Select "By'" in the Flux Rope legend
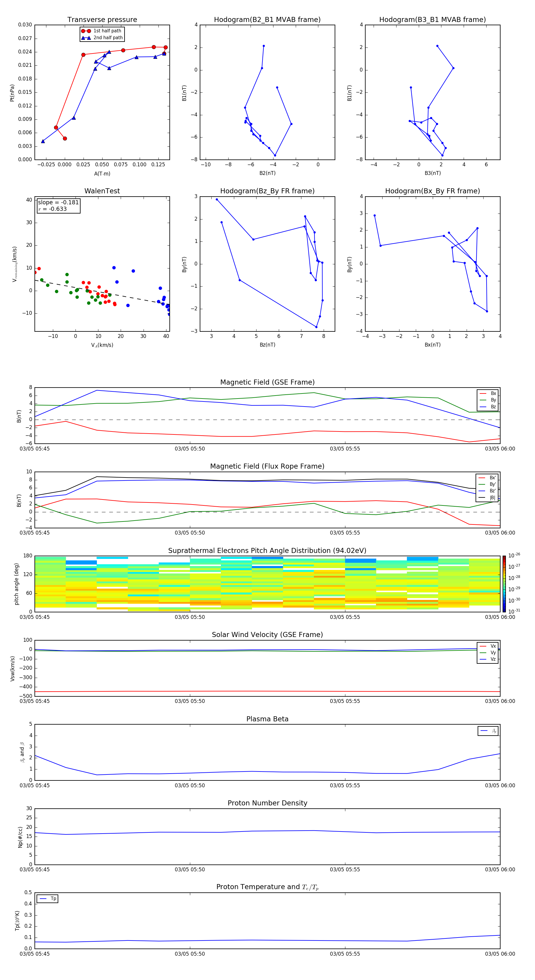The height and width of the screenshot is (980, 535). (487, 484)
